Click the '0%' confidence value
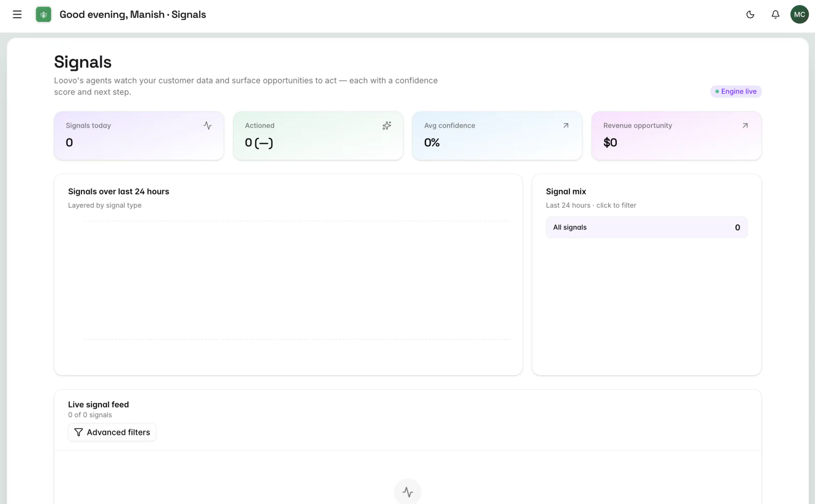This screenshot has height=504, width=815. pyautogui.click(x=432, y=143)
